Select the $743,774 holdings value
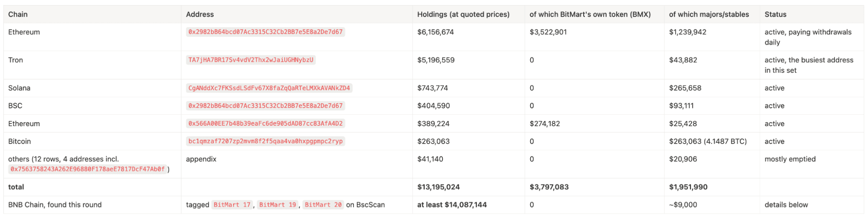This screenshot has width=868, height=218. (x=433, y=88)
